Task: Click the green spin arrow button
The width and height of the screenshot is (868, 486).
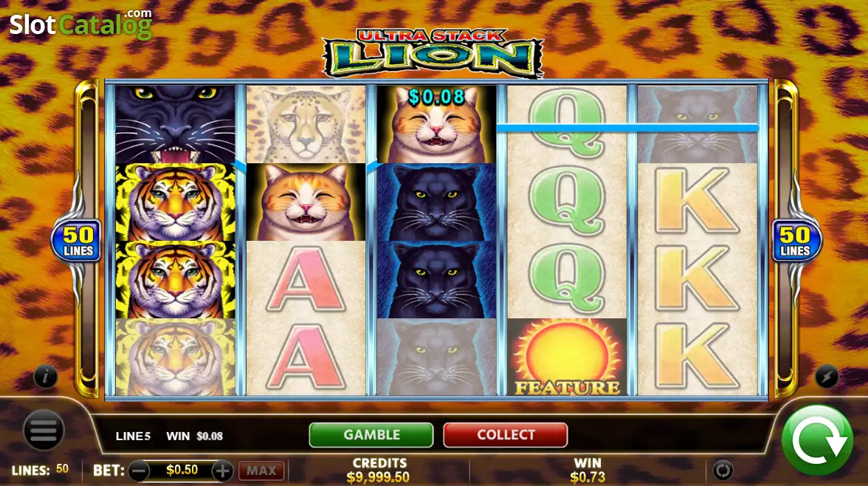Action: point(817,440)
